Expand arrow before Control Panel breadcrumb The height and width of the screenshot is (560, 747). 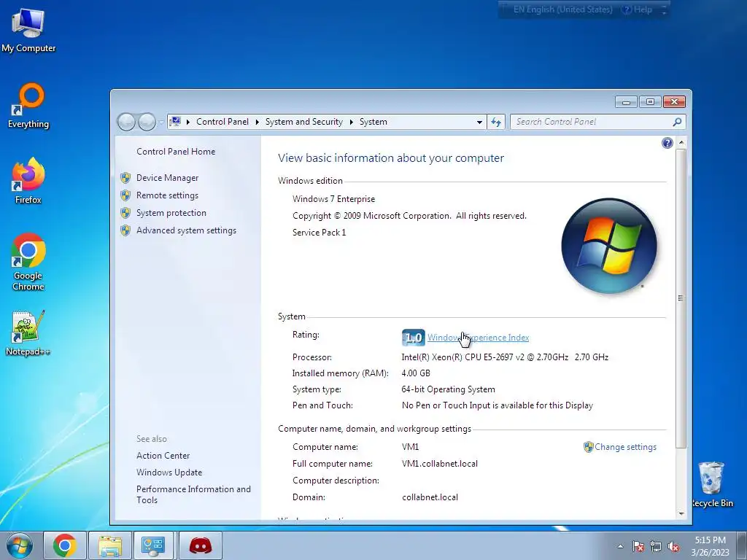click(x=187, y=122)
